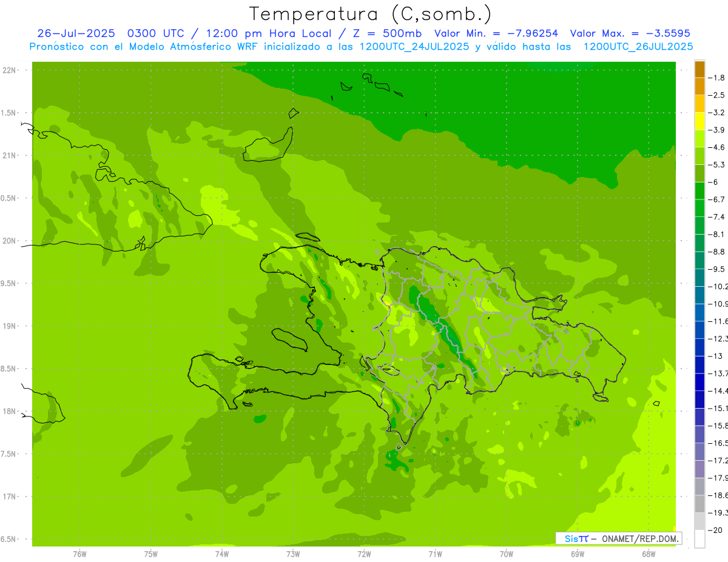728x562 pixels.
Task: Click the '-14.4' colorbar label
Action: 718,390
